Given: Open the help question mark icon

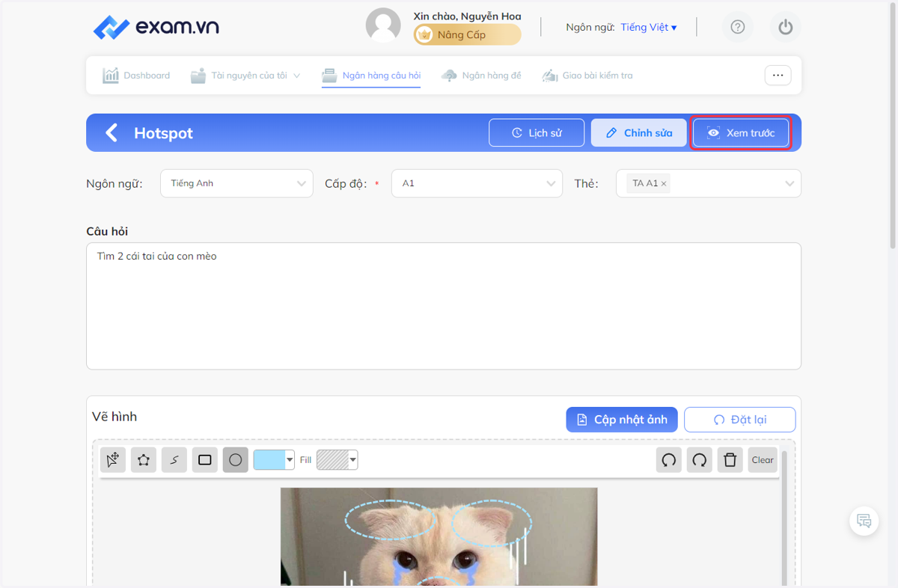Looking at the screenshot, I should click(x=738, y=28).
